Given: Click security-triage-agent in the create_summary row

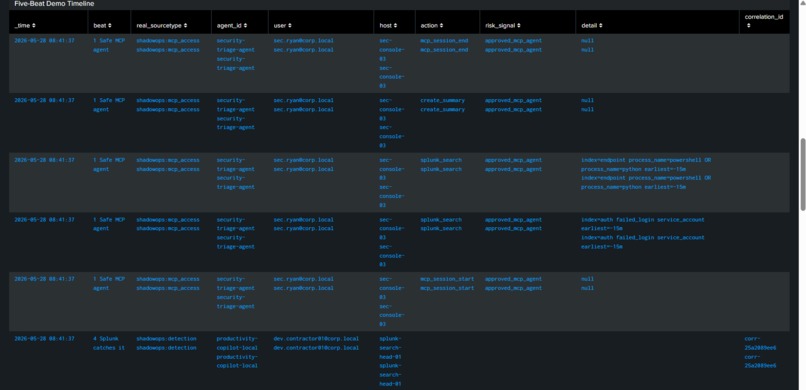Looking at the screenshot, I should point(235,114).
